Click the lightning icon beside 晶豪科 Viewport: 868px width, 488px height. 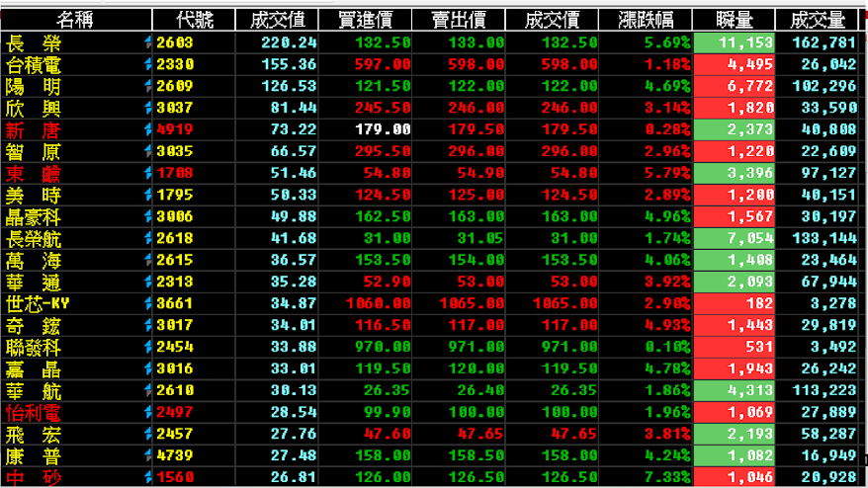[148, 216]
